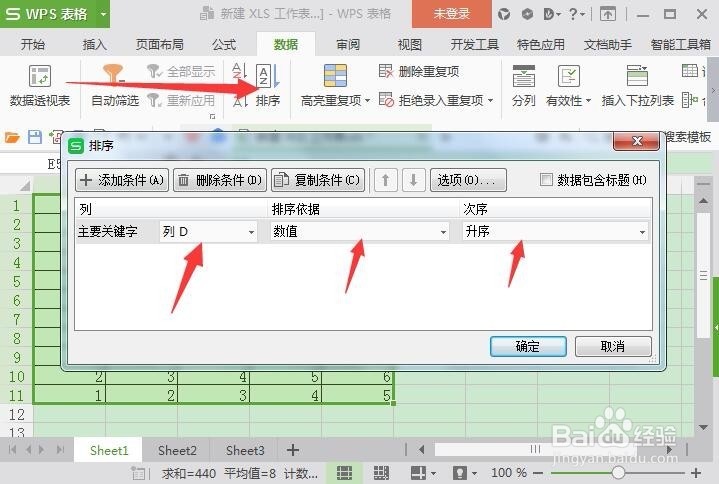Click the zoom in plus icon

(x=696, y=473)
